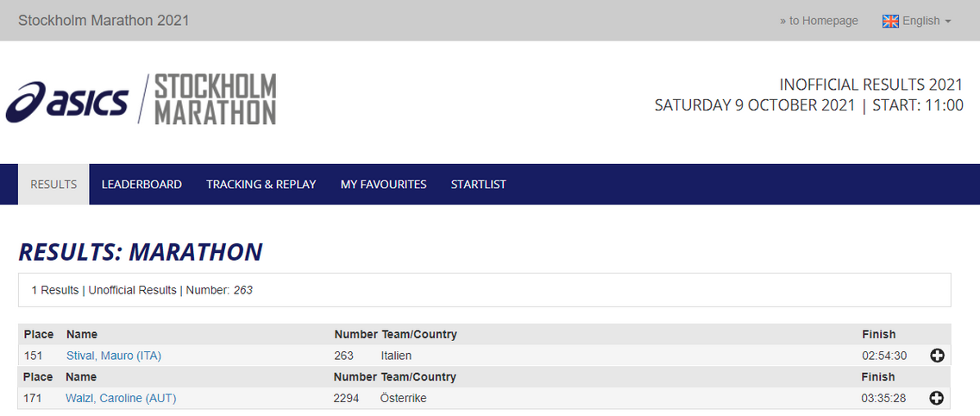Click the Österrike team cell
Screen dimensions: 980x416
[403, 398]
